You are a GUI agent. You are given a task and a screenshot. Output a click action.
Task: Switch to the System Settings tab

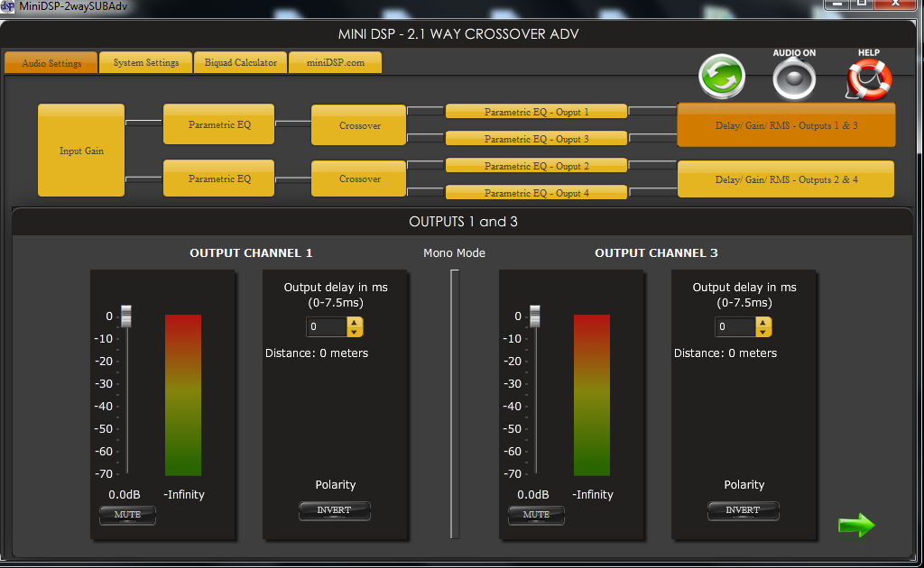145,63
